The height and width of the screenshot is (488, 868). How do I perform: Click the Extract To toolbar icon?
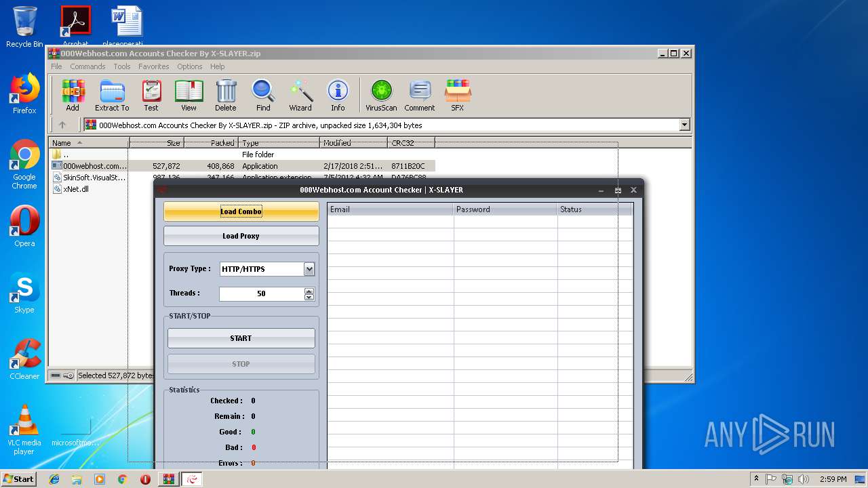coord(112,95)
